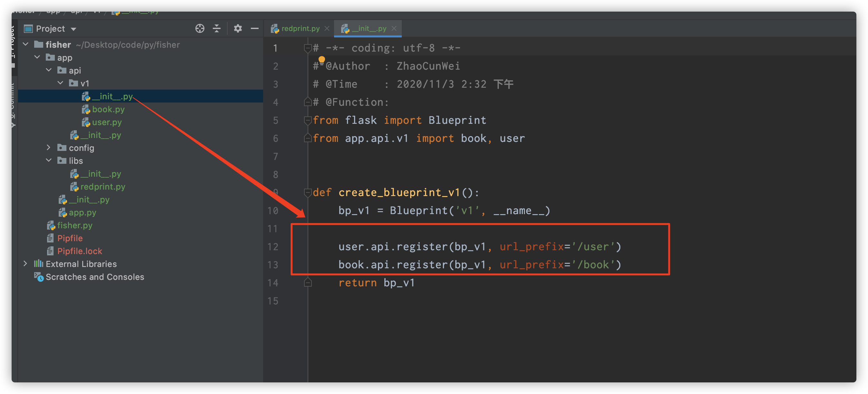Expand the config folder

point(48,147)
